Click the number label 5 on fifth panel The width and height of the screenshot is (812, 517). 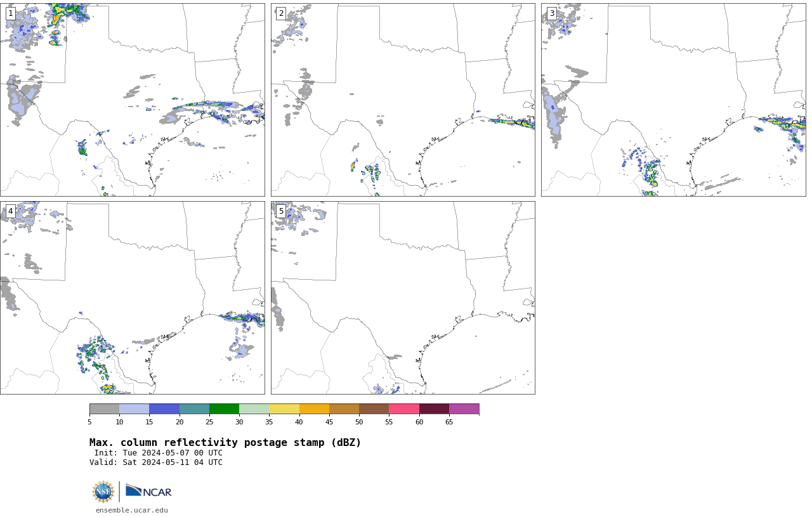click(x=281, y=211)
